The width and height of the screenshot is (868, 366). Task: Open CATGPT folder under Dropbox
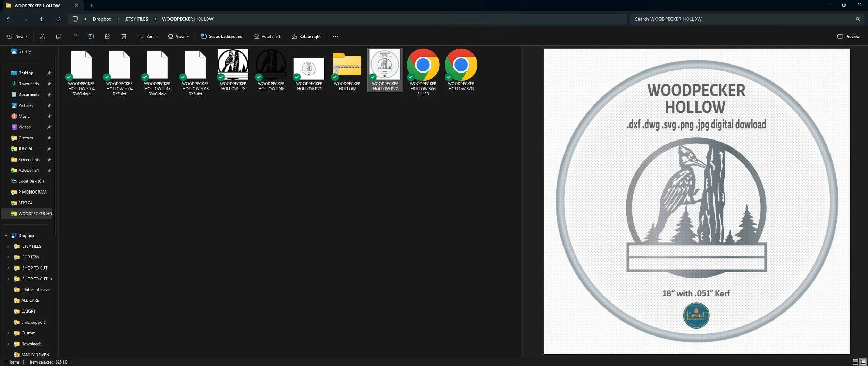(28, 311)
